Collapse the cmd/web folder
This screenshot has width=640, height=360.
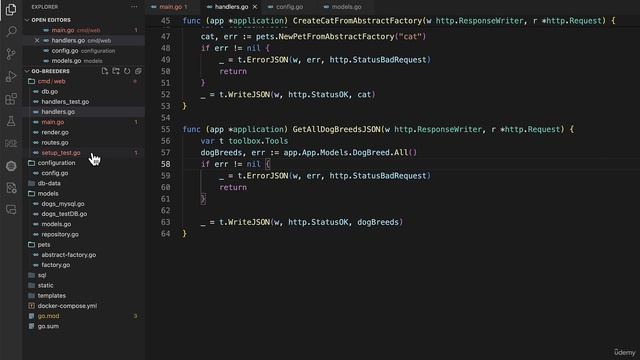tap(51, 81)
